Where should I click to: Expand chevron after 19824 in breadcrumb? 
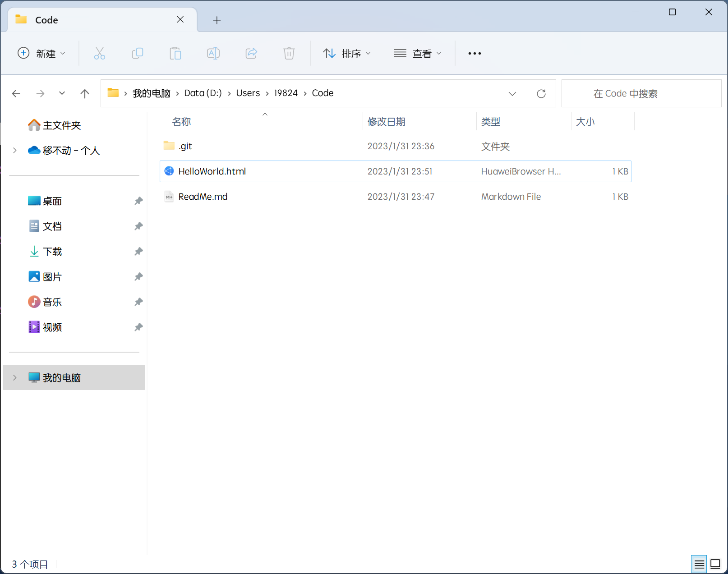(305, 93)
